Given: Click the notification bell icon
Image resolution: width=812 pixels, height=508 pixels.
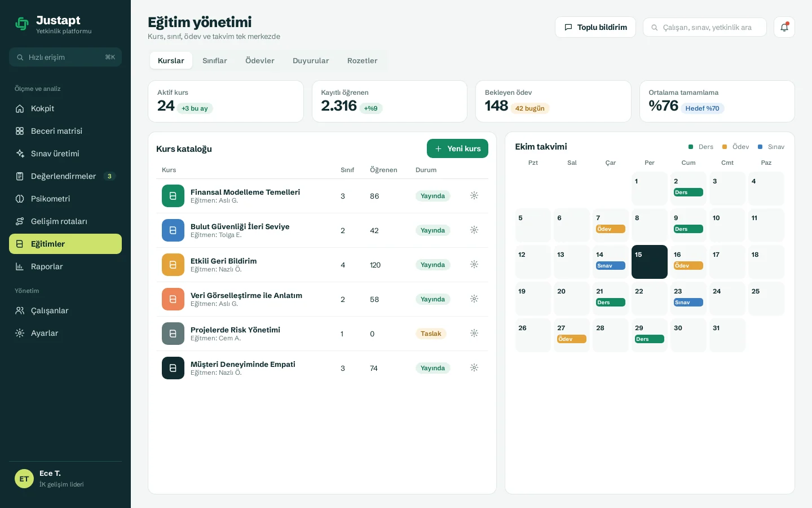Looking at the screenshot, I should (x=784, y=27).
